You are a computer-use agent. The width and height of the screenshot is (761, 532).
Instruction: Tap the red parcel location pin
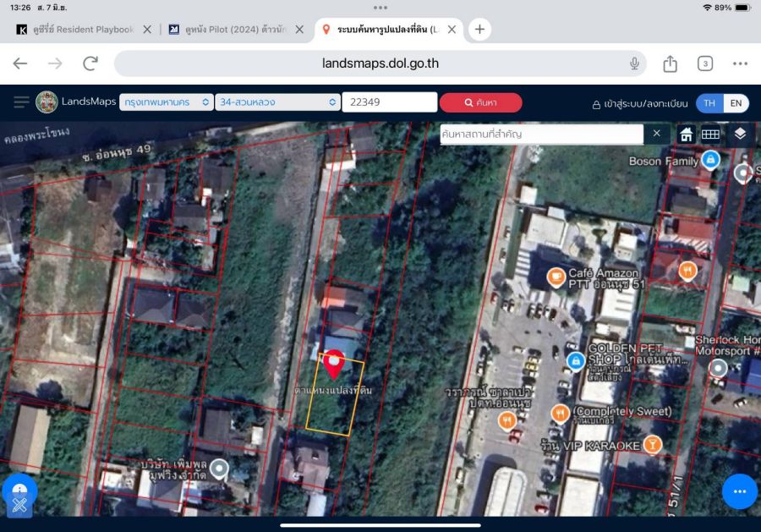(335, 364)
